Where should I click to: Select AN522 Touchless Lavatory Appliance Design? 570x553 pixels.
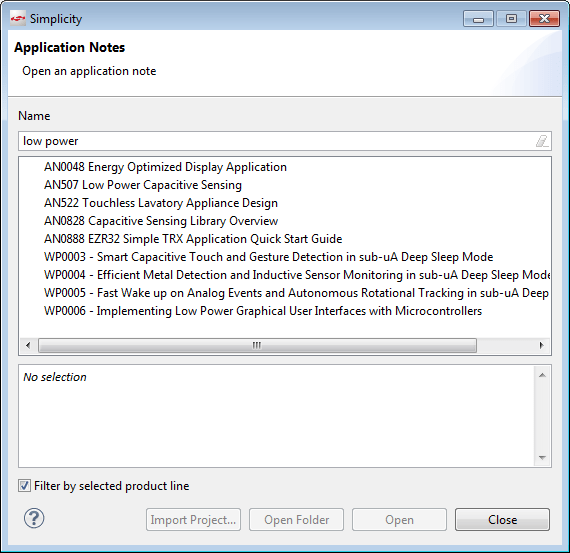tap(161, 203)
